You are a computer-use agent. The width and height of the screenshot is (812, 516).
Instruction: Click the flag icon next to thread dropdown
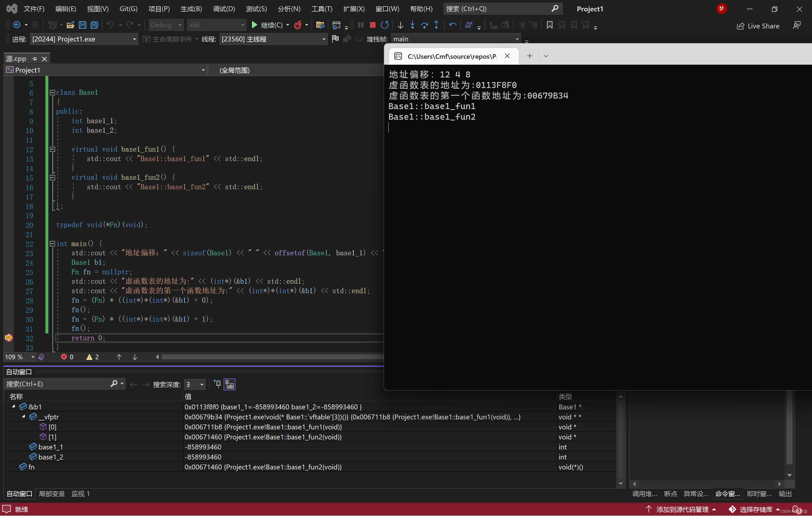point(335,39)
